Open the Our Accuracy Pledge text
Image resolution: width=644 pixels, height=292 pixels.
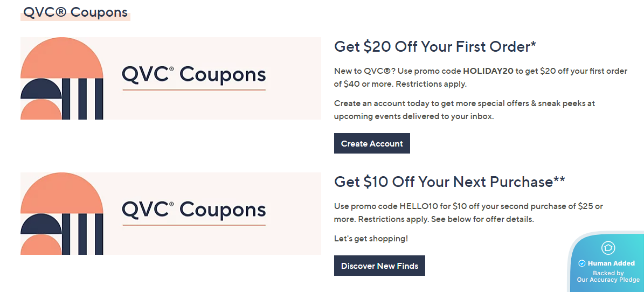coord(608,280)
